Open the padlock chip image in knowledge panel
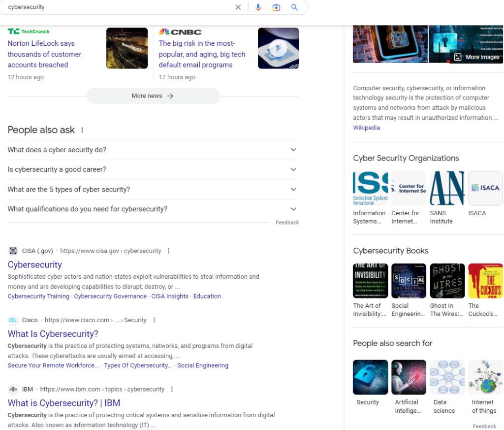504x430 pixels. click(390, 44)
